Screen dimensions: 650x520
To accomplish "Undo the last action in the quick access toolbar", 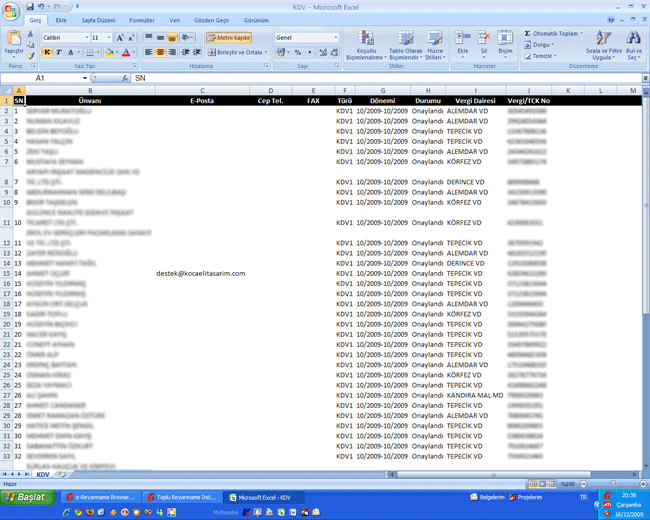I will pos(41,7).
